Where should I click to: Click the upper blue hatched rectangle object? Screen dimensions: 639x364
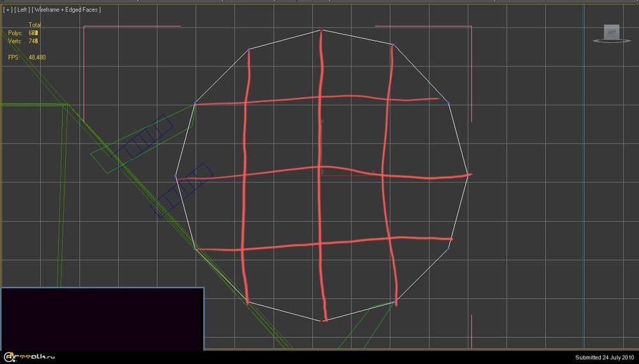point(142,139)
